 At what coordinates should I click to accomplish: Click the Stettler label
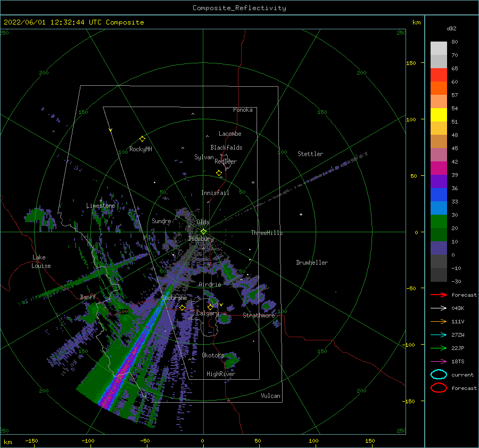click(310, 154)
